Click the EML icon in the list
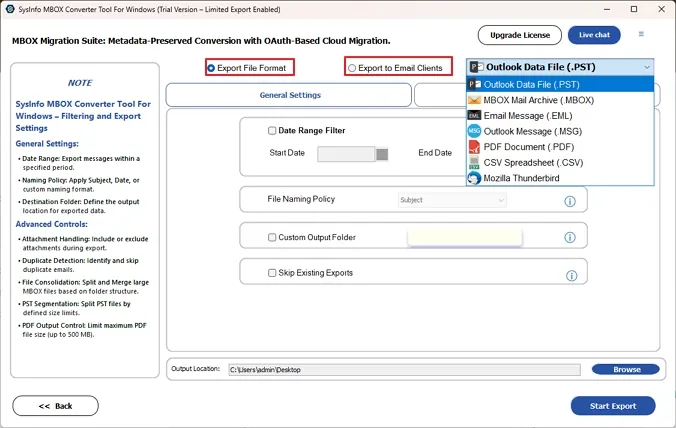The height and width of the screenshot is (428, 676). (x=474, y=116)
